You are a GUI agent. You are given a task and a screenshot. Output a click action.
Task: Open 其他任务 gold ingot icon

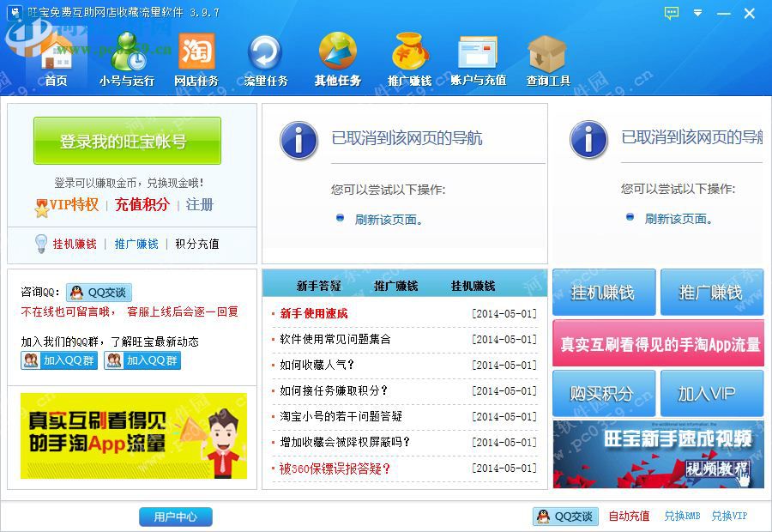click(338, 51)
